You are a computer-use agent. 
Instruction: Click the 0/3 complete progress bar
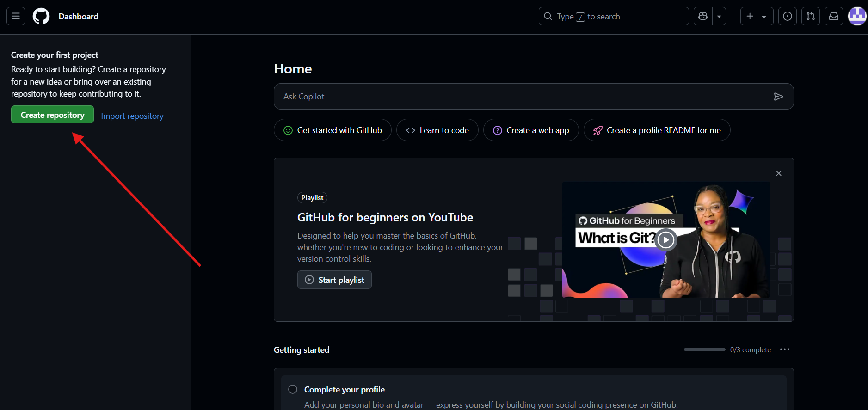(705, 349)
